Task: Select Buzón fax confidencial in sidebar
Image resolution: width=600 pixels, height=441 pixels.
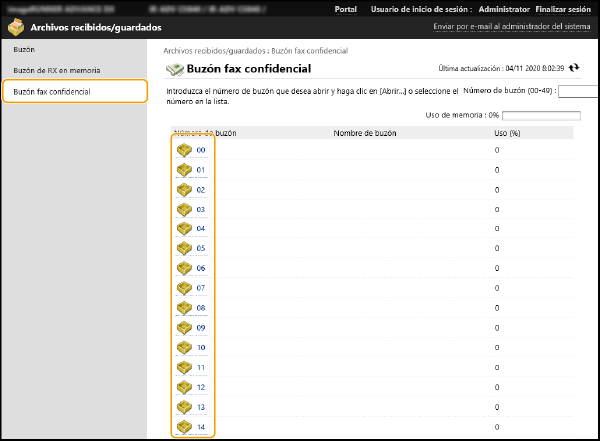Action: [51, 91]
